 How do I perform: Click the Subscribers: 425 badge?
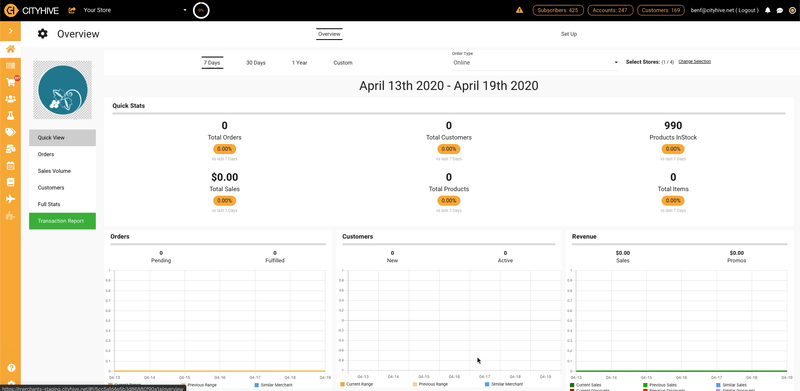tap(558, 10)
